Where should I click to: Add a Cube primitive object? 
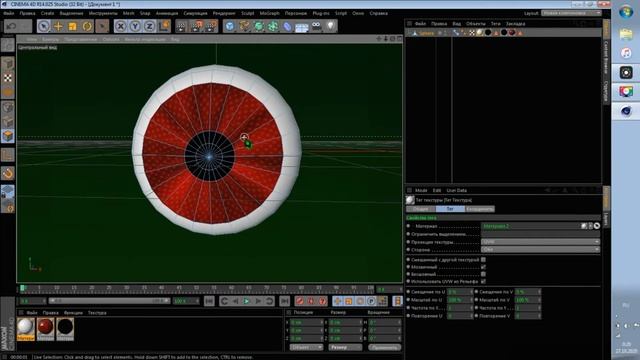click(x=230, y=26)
